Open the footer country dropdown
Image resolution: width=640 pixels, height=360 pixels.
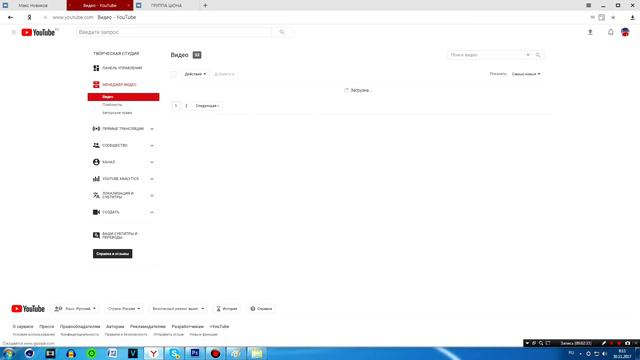click(x=124, y=309)
